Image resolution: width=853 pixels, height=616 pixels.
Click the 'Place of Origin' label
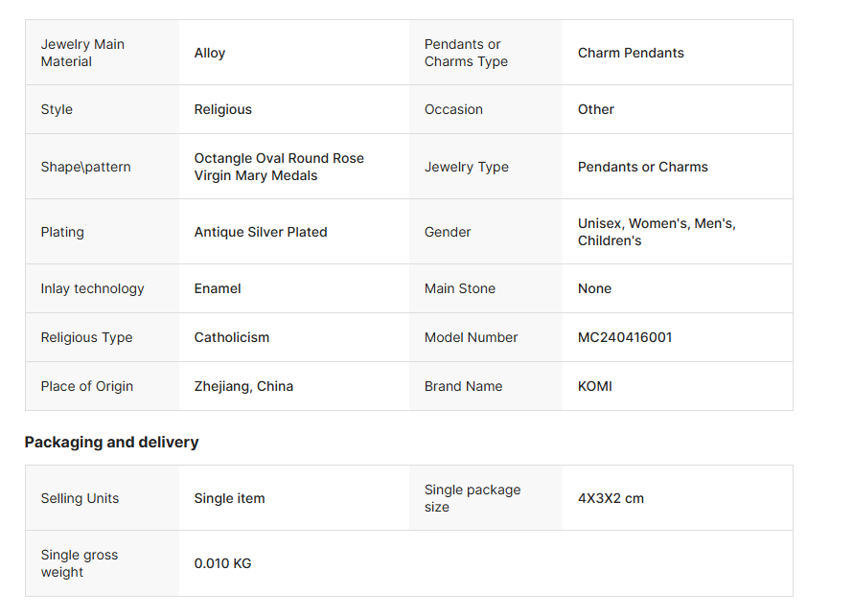point(86,386)
